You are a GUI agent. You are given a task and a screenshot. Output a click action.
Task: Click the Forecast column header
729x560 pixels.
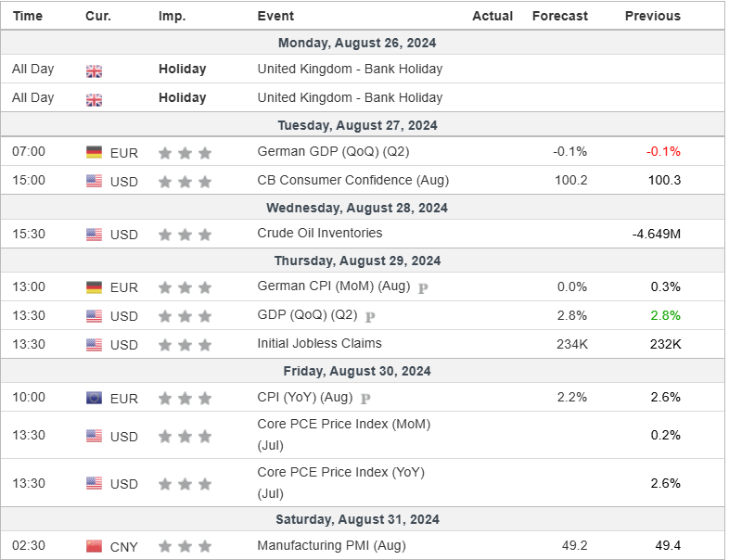(x=559, y=16)
